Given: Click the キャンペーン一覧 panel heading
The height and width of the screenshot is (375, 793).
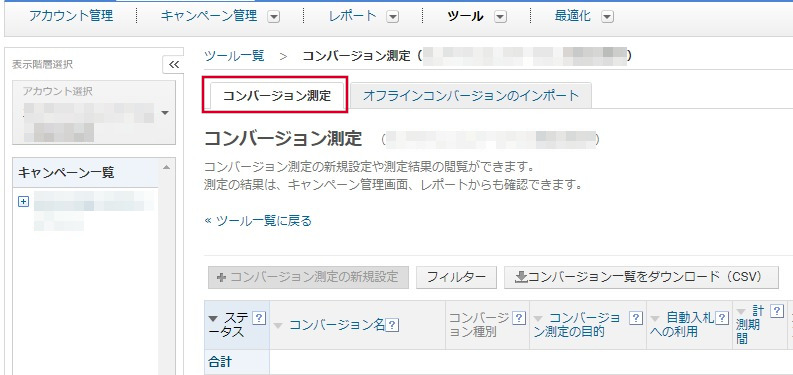Looking at the screenshot, I should coord(66,173).
